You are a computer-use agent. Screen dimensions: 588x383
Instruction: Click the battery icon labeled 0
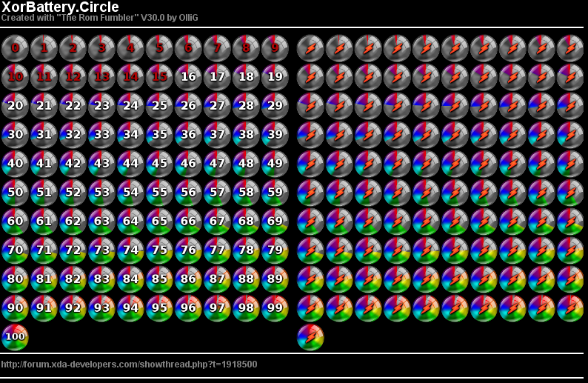coord(15,48)
